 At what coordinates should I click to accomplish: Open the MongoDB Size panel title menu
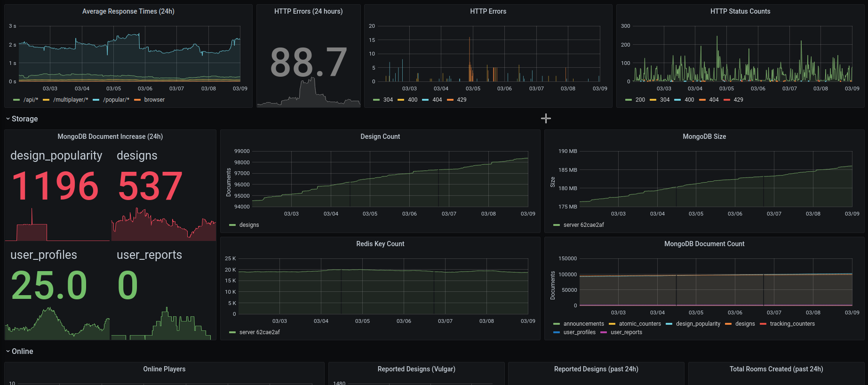[x=704, y=136]
